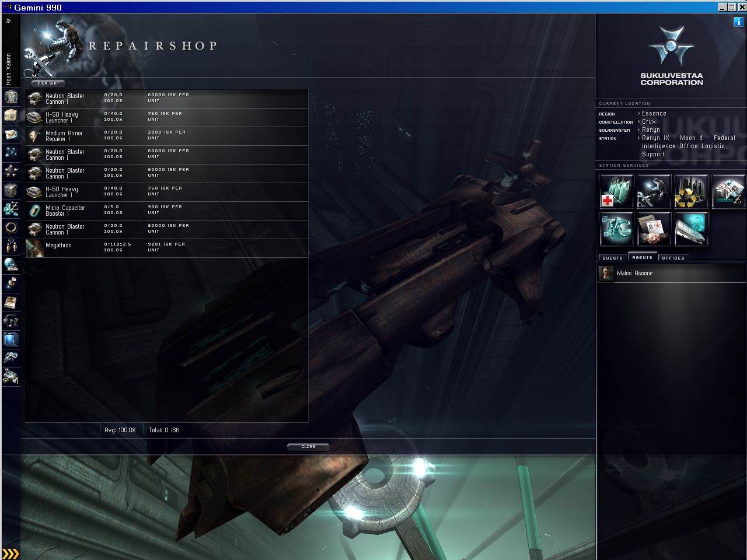Viewport: 747px width, 560px height.
Task: Open the laptop hologram station service icon
Action: point(691,228)
